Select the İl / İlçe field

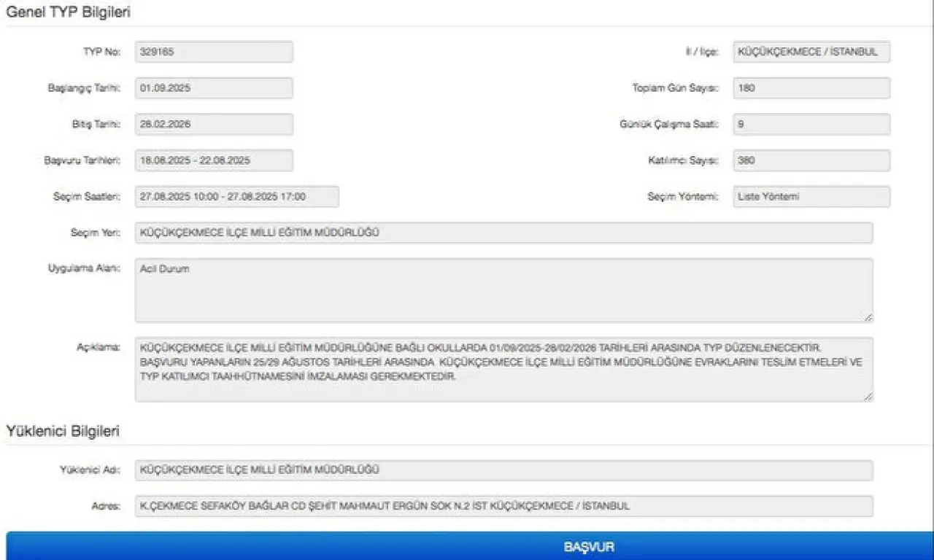[811, 52]
